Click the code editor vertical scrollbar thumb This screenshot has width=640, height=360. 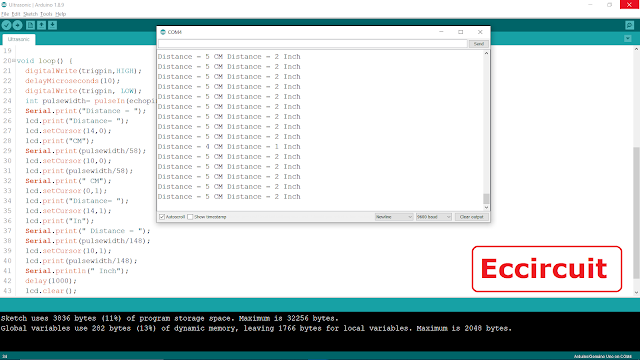[x=636, y=212]
